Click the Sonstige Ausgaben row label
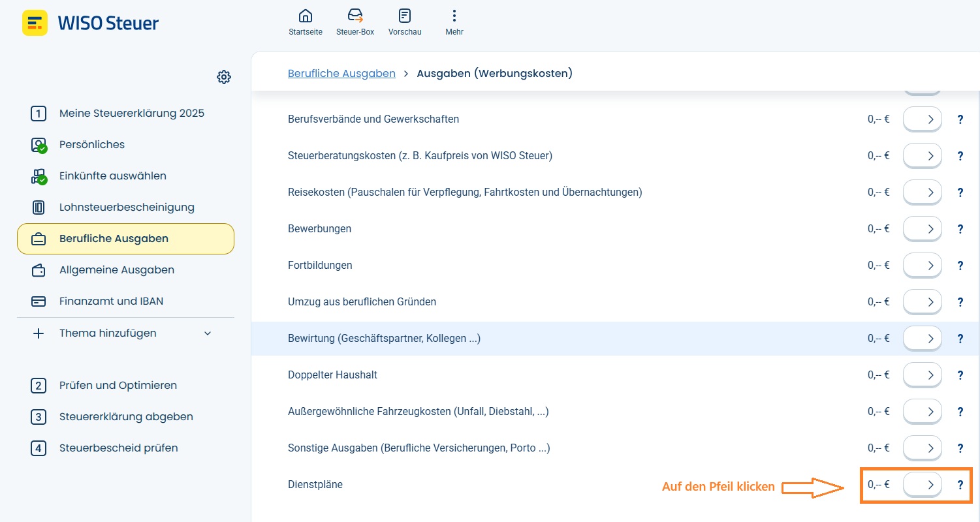 click(x=419, y=448)
